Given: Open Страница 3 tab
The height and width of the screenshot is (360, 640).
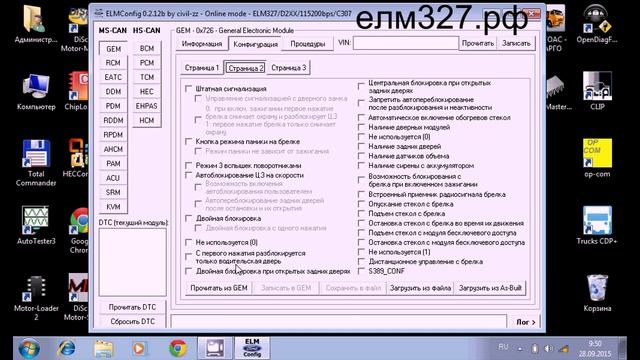Looking at the screenshot, I should (x=289, y=68).
